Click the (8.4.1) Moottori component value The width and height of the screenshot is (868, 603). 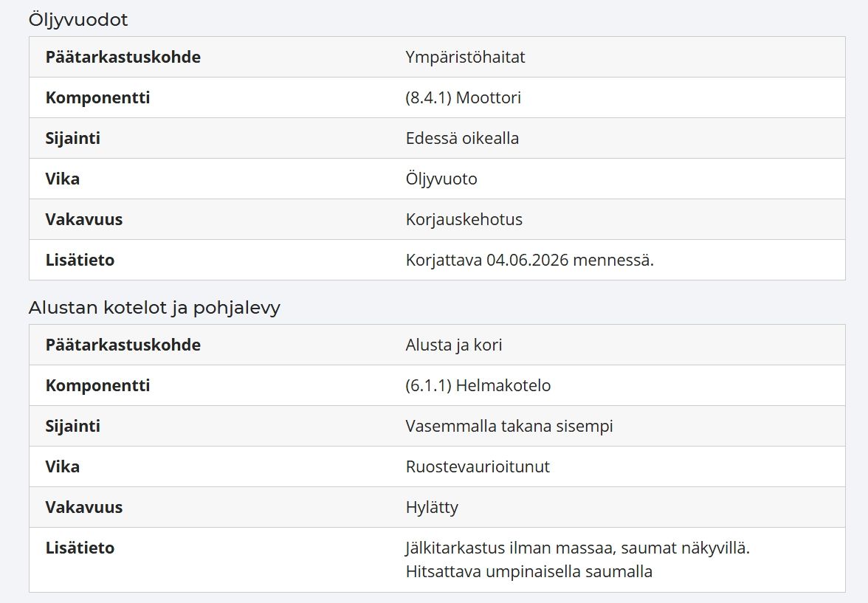(464, 97)
